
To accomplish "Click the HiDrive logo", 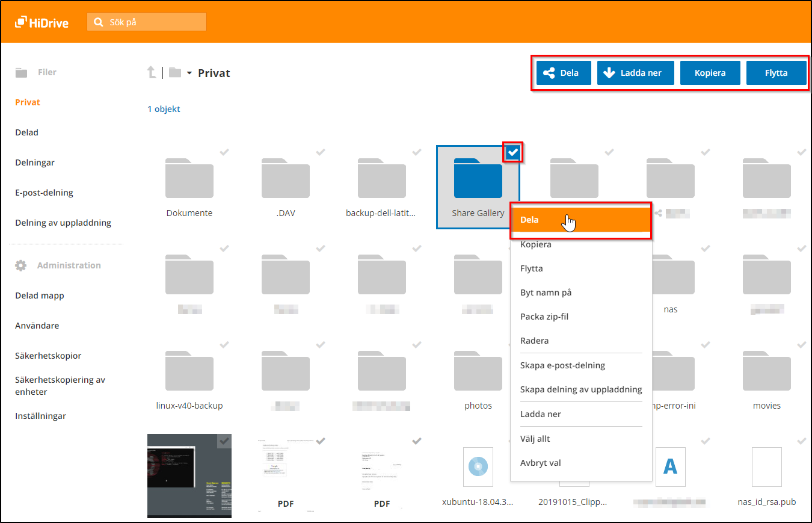I will 42,22.
